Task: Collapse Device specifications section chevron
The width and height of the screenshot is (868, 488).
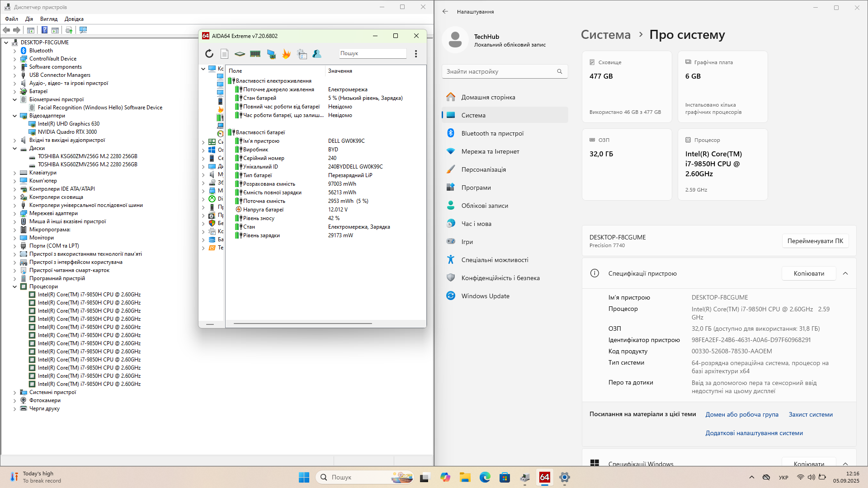Action: pos(845,273)
